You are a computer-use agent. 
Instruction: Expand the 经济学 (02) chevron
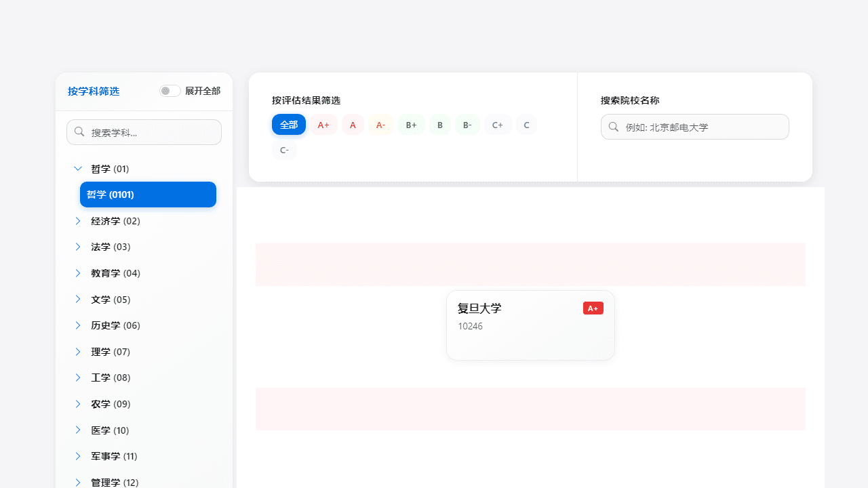point(78,221)
